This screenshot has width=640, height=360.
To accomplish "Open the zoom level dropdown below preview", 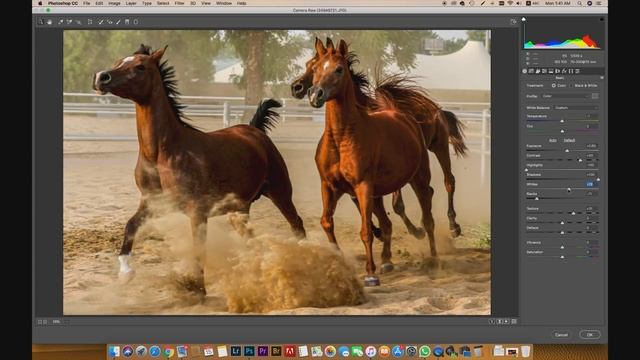I will point(60,322).
